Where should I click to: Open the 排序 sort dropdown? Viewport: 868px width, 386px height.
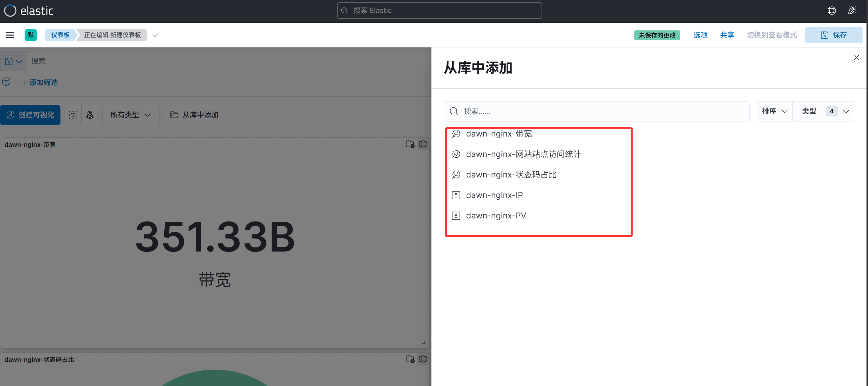point(775,111)
